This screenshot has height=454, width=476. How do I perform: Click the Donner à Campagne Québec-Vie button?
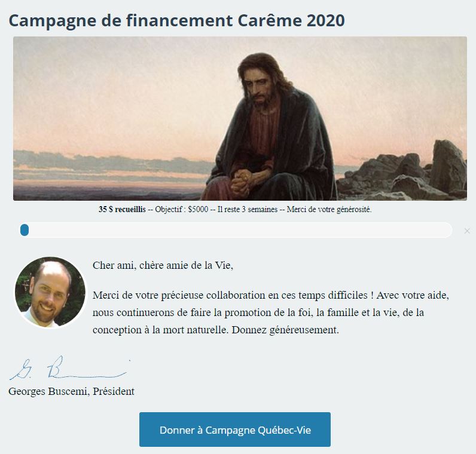pos(234,430)
